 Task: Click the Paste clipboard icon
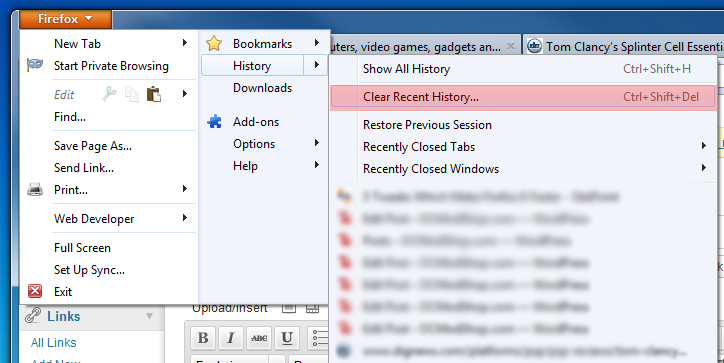154,94
